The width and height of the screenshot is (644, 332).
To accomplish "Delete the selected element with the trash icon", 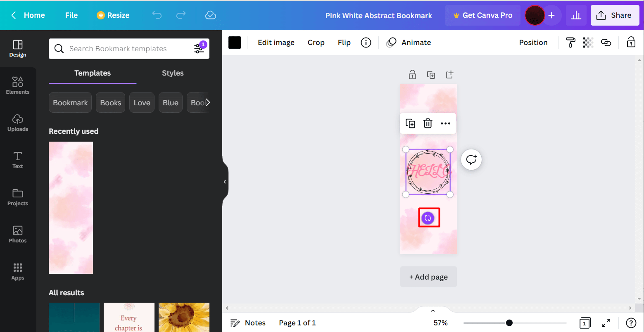I will click(428, 123).
